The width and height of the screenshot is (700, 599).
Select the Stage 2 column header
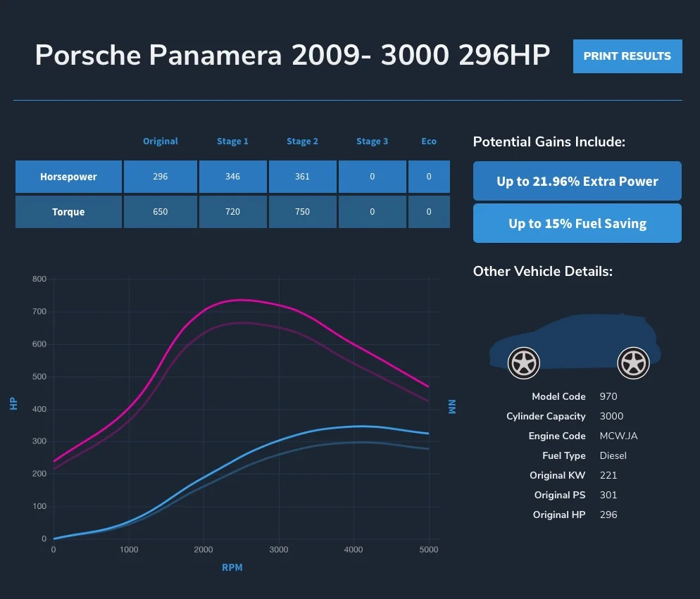302,141
